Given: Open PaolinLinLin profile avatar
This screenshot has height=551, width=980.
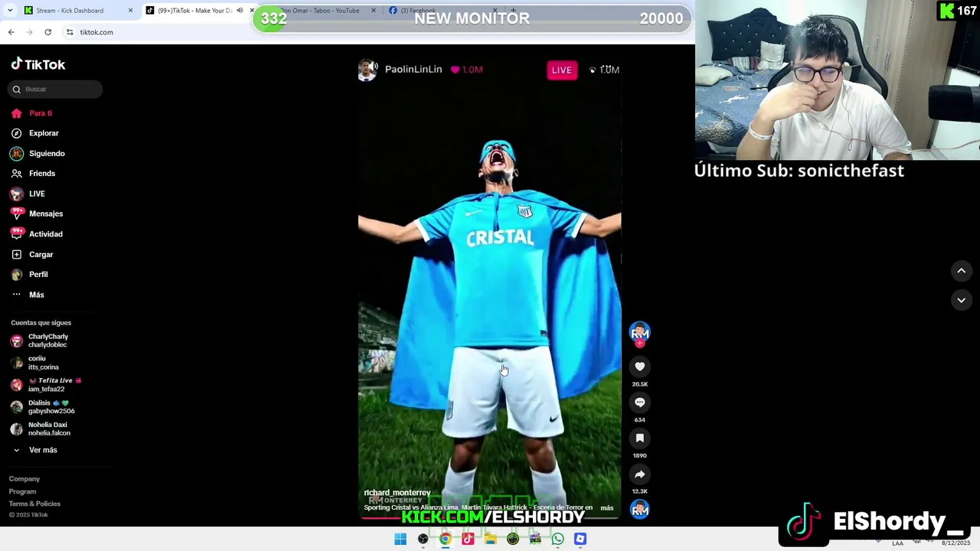Looking at the screenshot, I should tap(367, 70).
